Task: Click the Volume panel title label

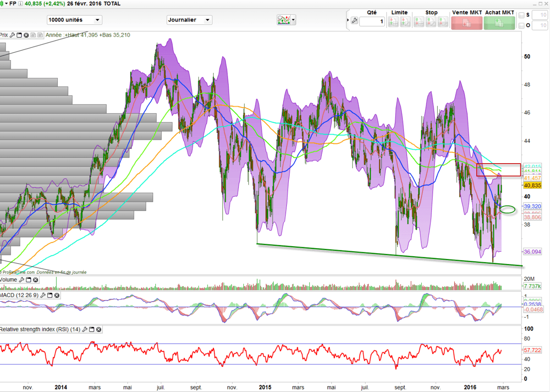Action: point(9,280)
